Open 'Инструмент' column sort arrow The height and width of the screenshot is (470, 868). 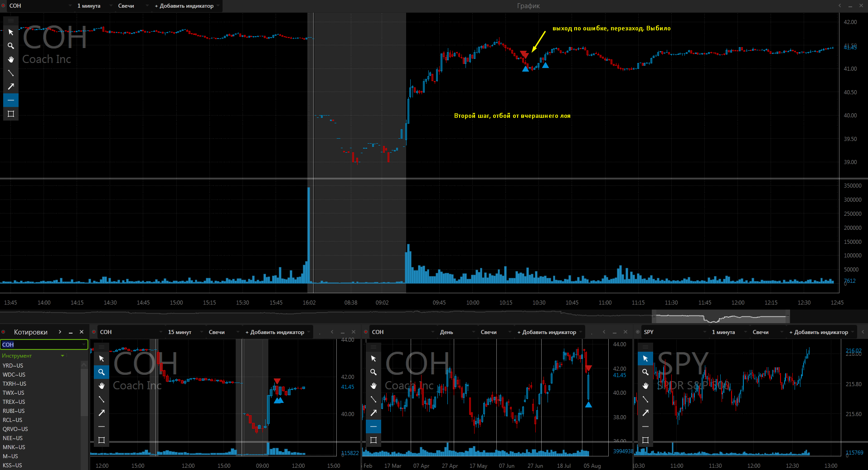[63, 356]
